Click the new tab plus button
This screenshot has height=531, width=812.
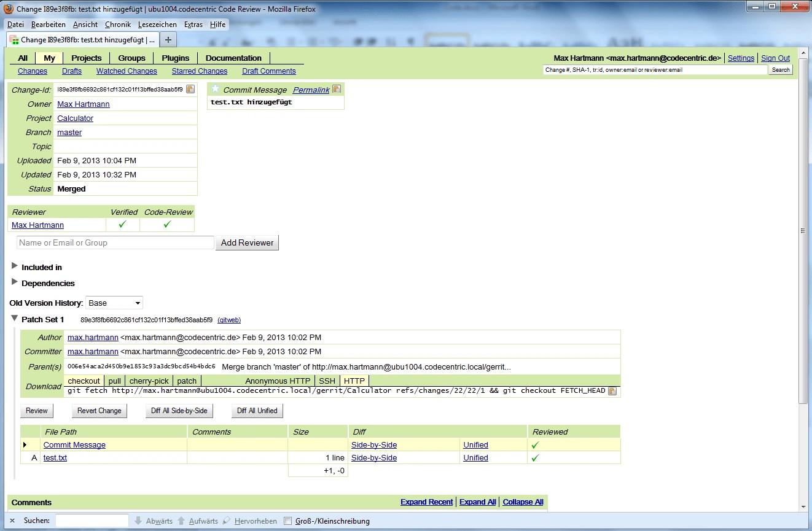[x=168, y=39]
